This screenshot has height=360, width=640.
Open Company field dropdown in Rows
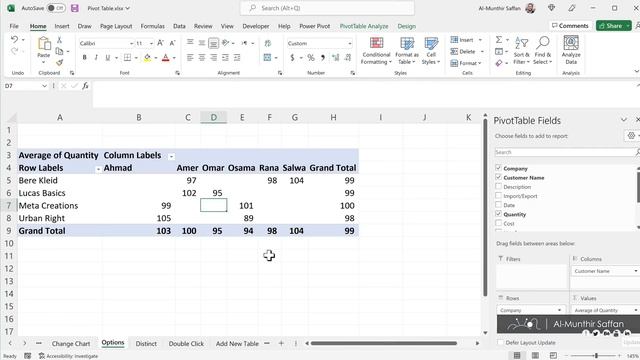[559, 310]
